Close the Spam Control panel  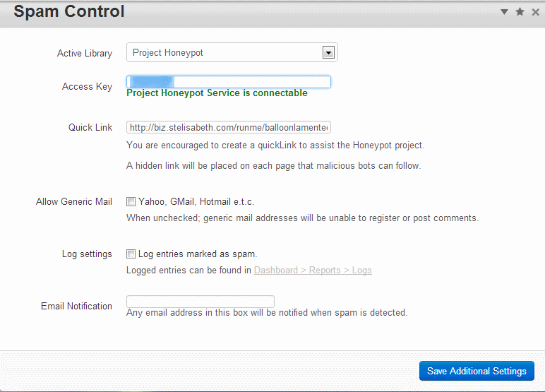click(535, 12)
